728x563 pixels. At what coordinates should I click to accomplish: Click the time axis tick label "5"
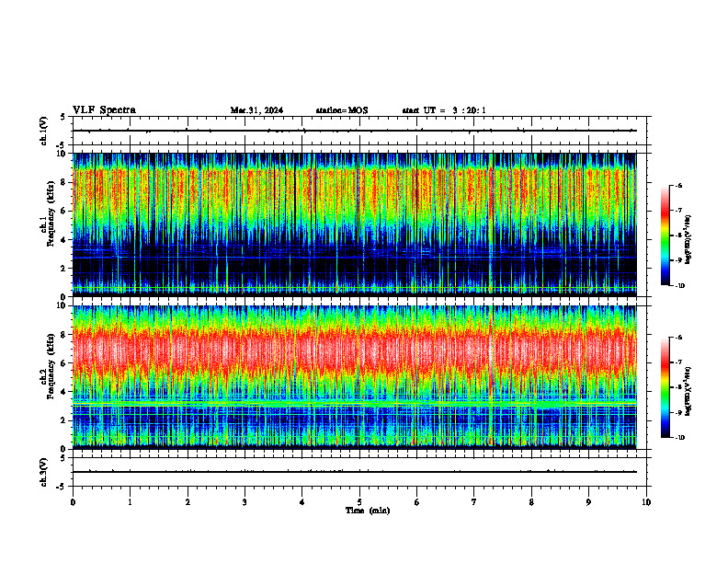coord(359,502)
